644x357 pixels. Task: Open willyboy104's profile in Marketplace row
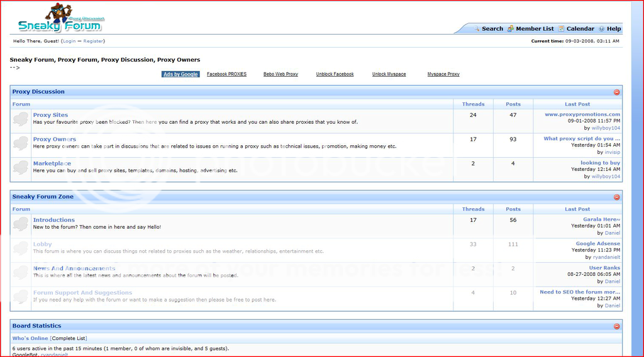606,177
